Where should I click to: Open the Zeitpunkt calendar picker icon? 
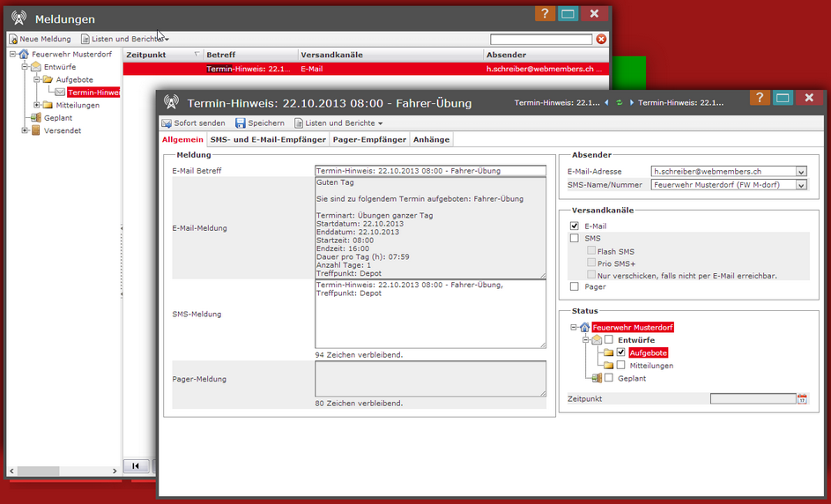tap(802, 399)
